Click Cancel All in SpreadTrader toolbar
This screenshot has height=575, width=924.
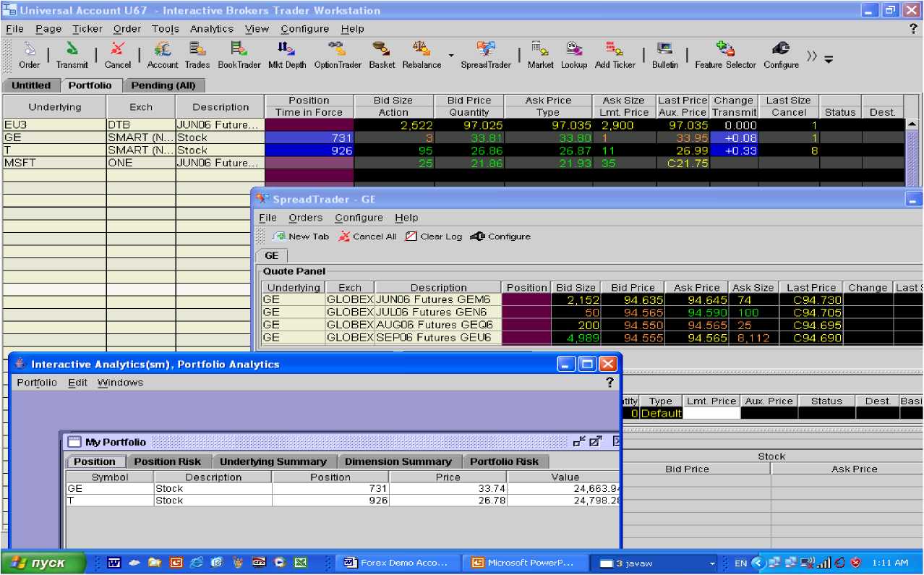(367, 237)
